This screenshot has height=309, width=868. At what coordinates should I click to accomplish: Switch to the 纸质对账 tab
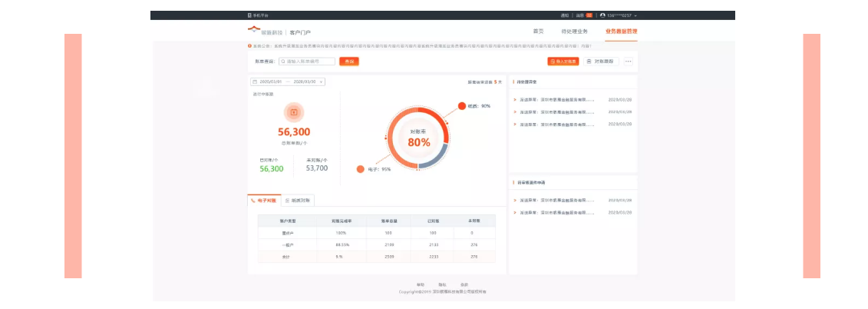pos(299,200)
